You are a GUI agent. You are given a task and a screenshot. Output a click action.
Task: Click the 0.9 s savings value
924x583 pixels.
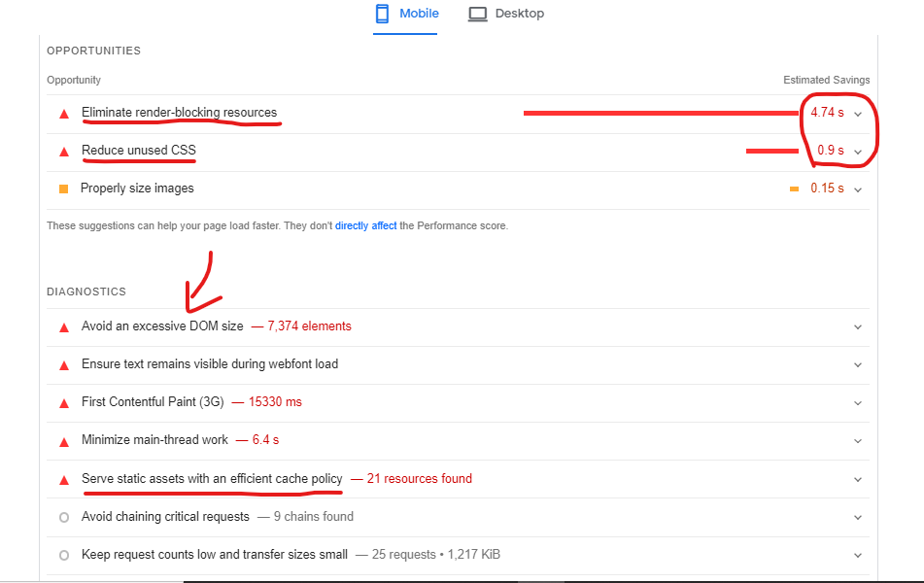(831, 150)
